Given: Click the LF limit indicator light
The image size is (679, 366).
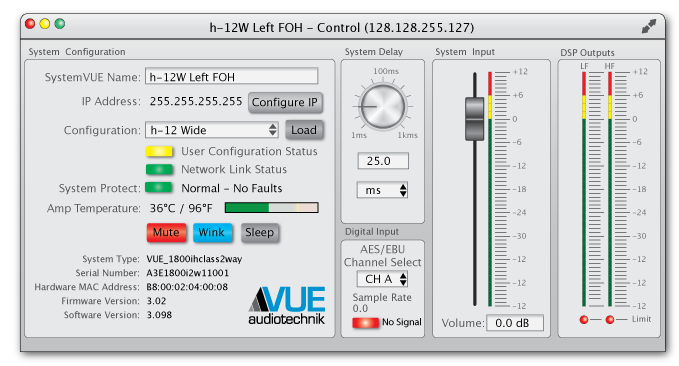Looking at the screenshot, I should pyautogui.click(x=584, y=320).
